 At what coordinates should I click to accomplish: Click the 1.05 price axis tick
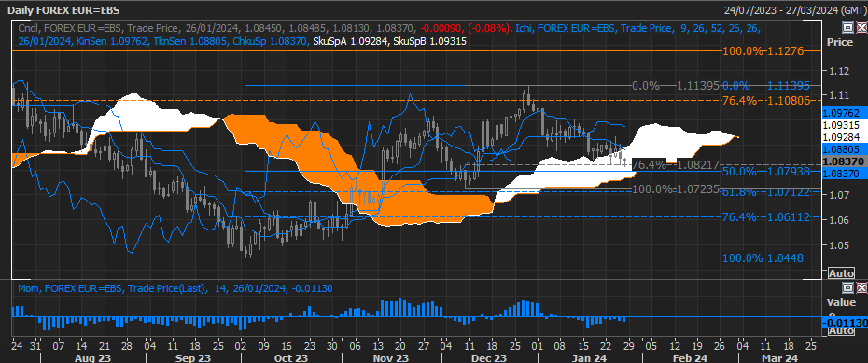[838, 245]
